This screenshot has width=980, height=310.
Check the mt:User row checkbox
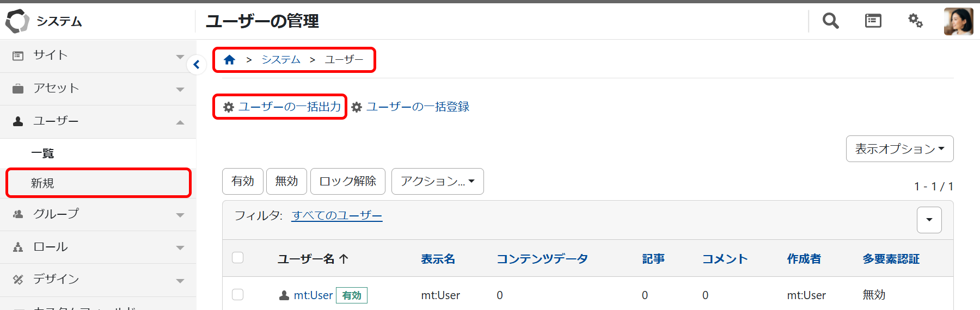(x=238, y=295)
